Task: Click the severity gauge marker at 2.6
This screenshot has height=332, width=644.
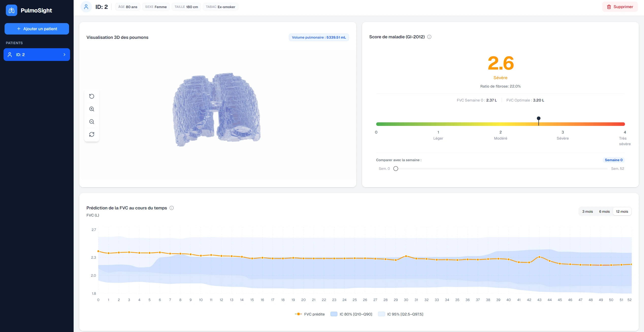Action: [538, 119]
